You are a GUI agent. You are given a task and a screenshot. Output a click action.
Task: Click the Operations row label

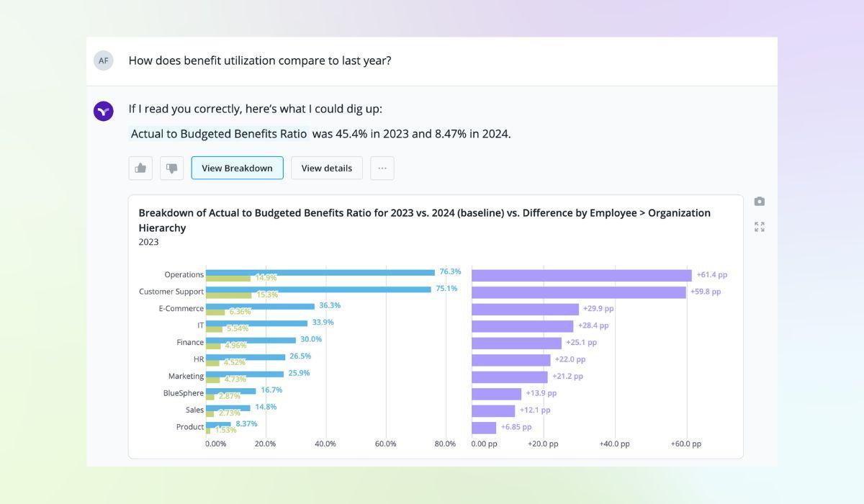(184, 274)
